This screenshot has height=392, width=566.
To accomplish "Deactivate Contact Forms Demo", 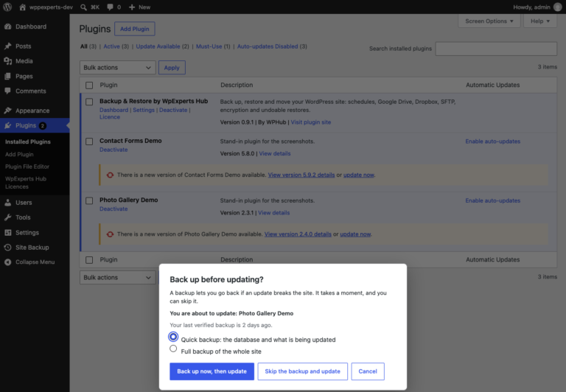I will (113, 150).
